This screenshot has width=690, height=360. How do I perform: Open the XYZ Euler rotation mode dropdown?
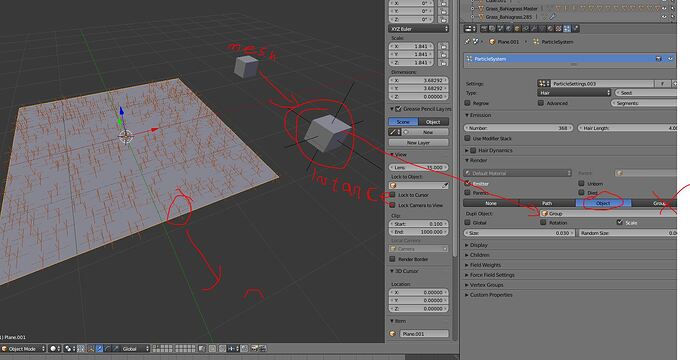(x=418, y=29)
